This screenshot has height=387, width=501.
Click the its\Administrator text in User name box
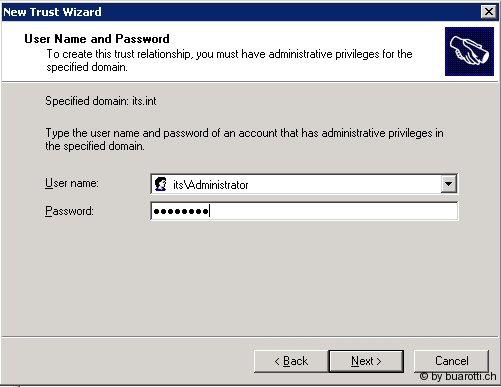[210, 185]
